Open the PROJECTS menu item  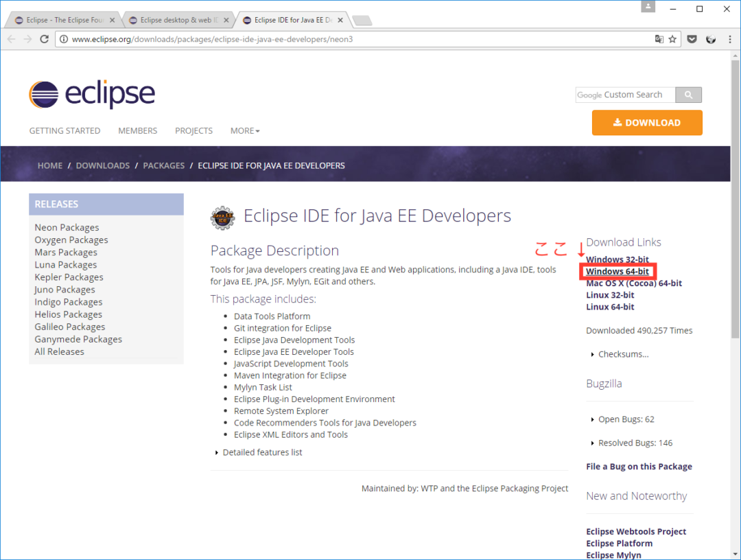tap(193, 131)
